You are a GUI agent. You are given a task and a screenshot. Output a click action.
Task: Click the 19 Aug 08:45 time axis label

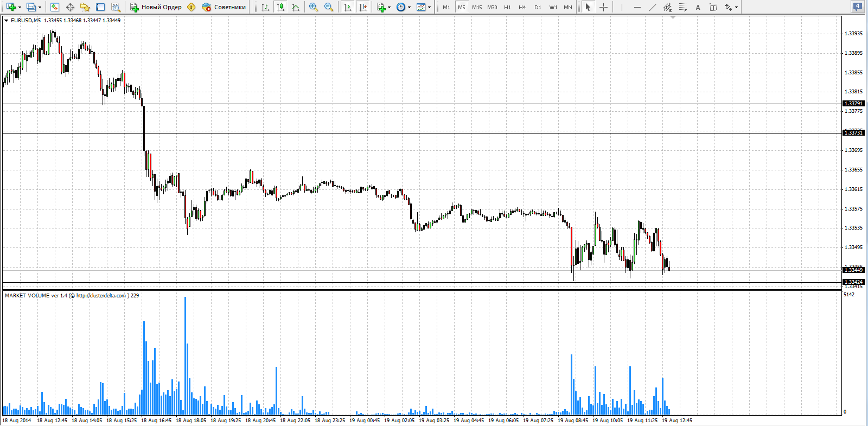573,421
